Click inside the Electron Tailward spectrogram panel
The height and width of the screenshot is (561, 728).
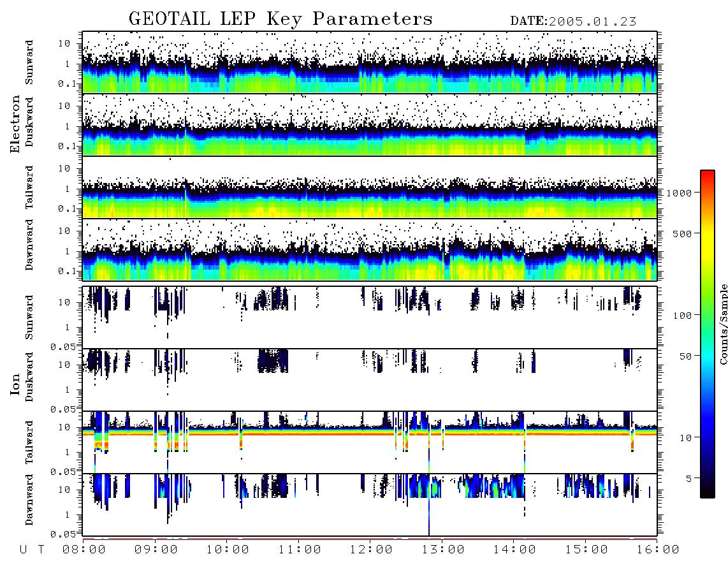pyautogui.click(x=370, y=187)
